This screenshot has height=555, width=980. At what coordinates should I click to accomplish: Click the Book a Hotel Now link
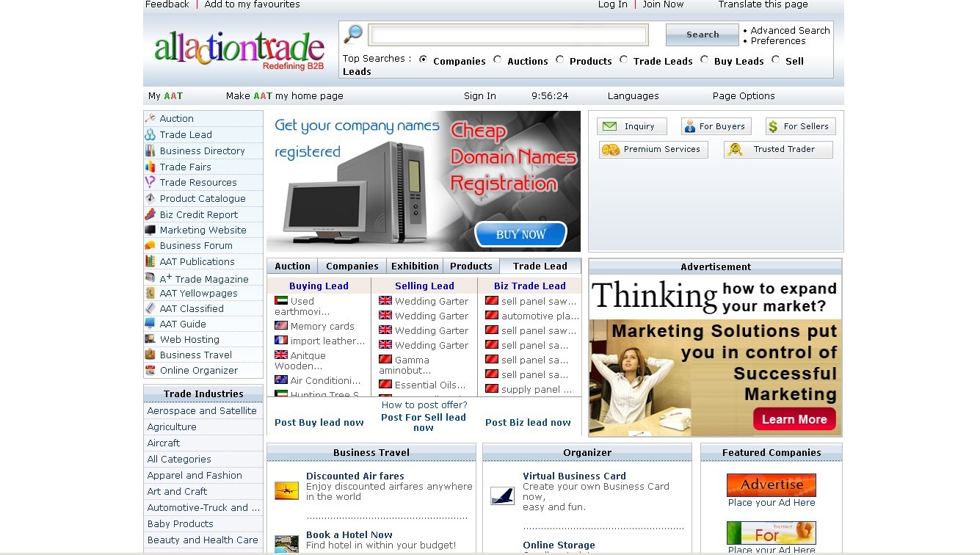(x=349, y=534)
